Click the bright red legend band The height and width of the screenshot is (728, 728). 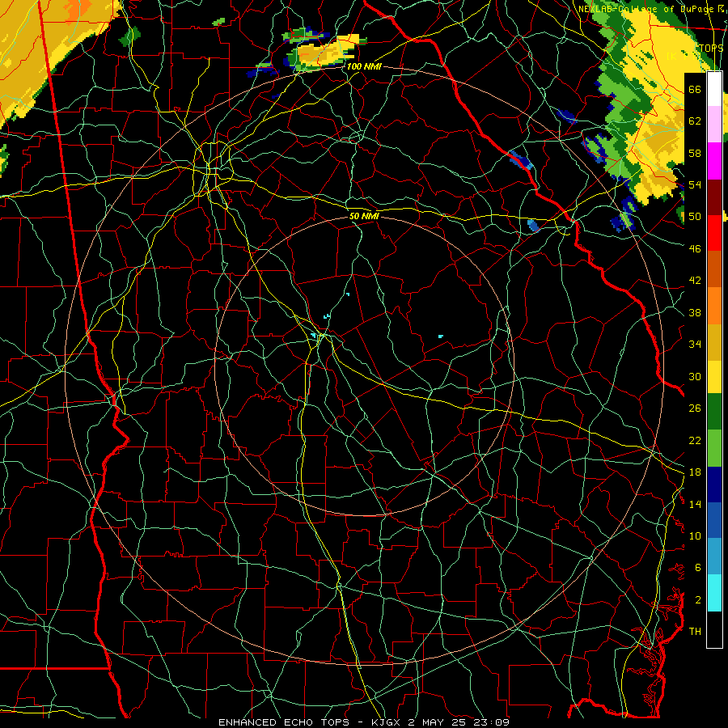pyautogui.click(x=714, y=233)
